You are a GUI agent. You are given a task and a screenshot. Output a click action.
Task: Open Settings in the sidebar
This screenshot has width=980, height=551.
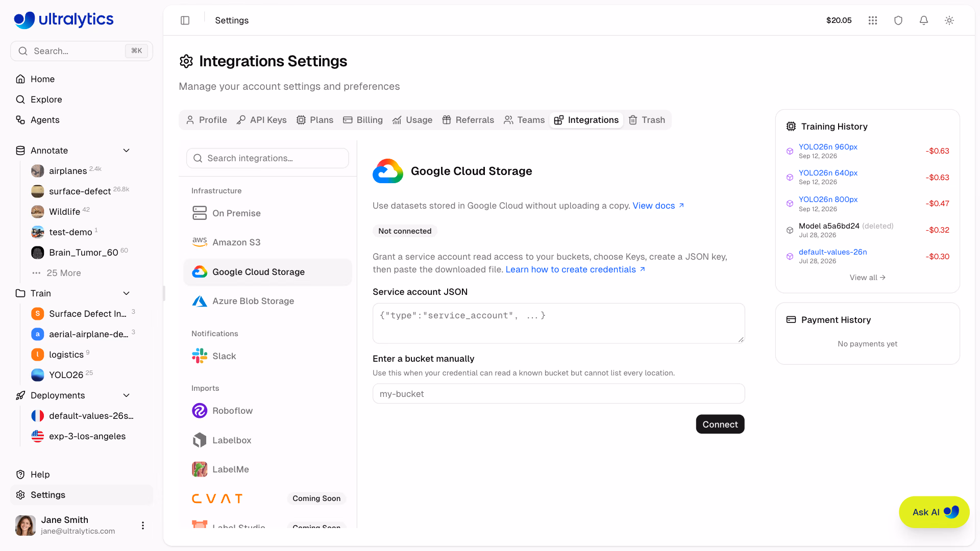(x=82, y=495)
